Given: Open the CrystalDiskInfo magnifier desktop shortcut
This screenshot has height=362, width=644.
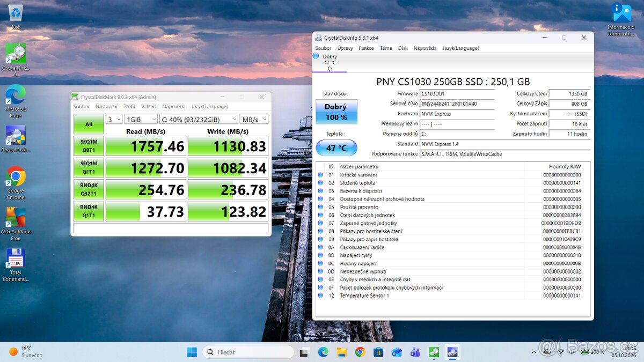Looking at the screenshot, I should 16,138.
